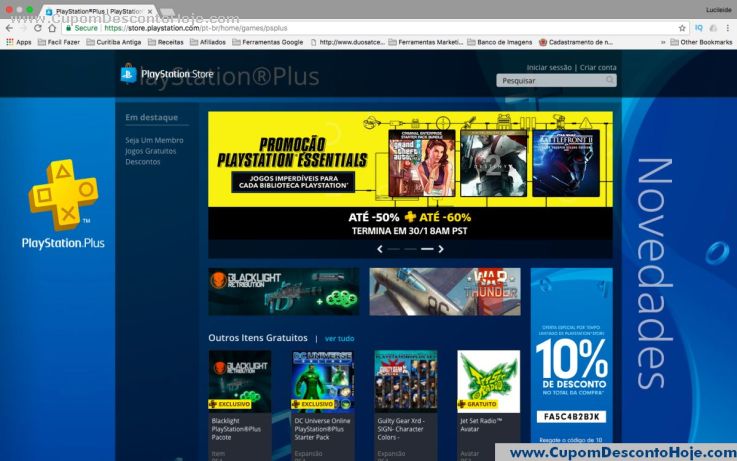Click Outros Itens Gratuitos heading

click(x=258, y=338)
